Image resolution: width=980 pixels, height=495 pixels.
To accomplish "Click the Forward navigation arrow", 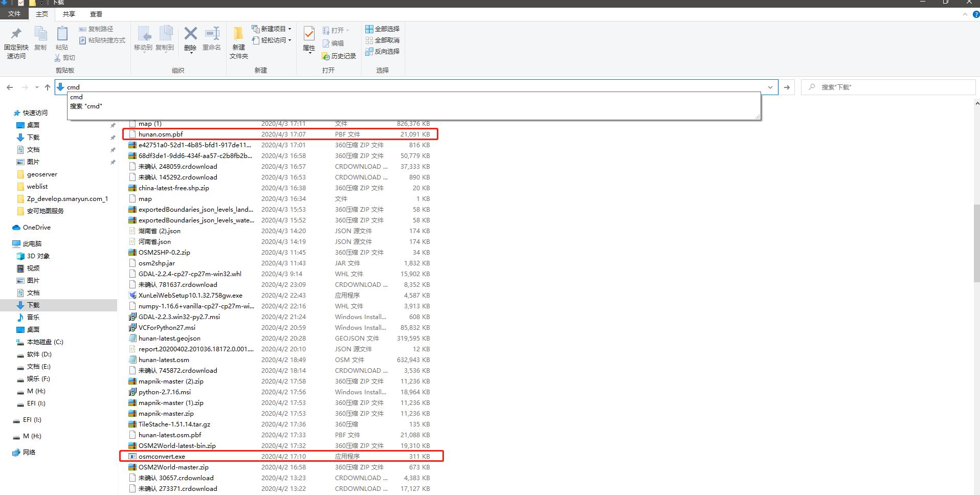I will pyautogui.click(x=25, y=87).
